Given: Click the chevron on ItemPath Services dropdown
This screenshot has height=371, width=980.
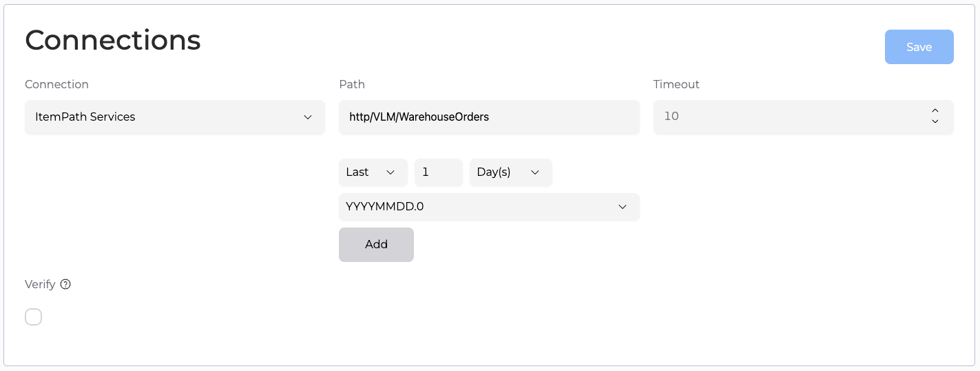Looking at the screenshot, I should point(308,117).
